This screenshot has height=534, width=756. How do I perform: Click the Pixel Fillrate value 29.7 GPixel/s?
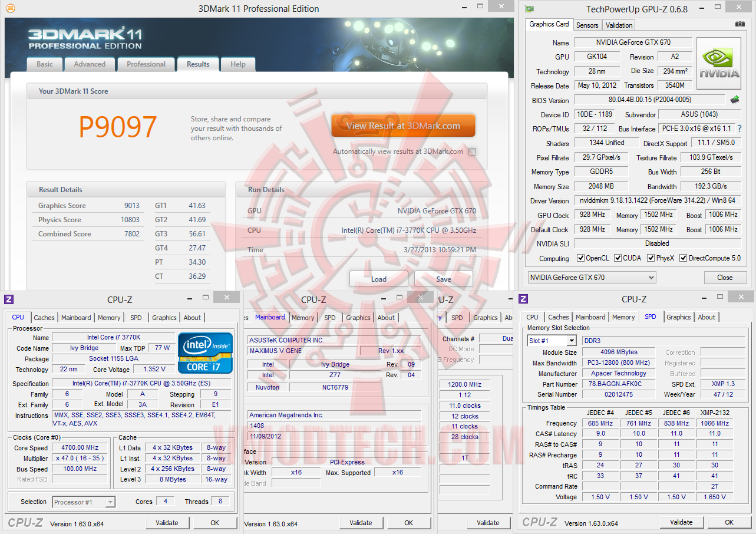pyautogui.click(x=600, y=158)
